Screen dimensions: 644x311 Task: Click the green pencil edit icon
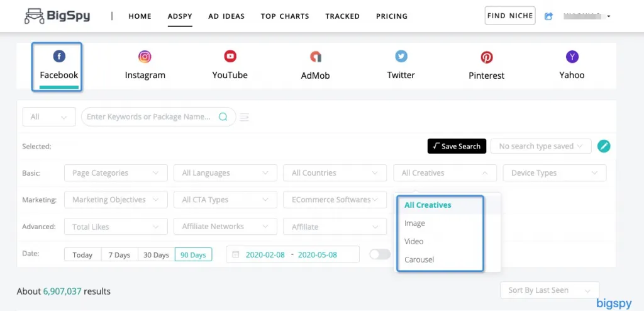point(604,146)
